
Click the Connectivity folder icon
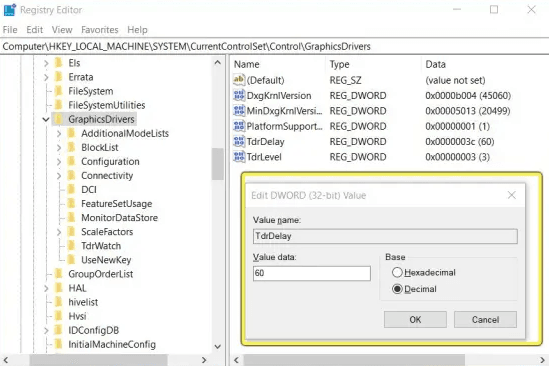click(71, 175)
